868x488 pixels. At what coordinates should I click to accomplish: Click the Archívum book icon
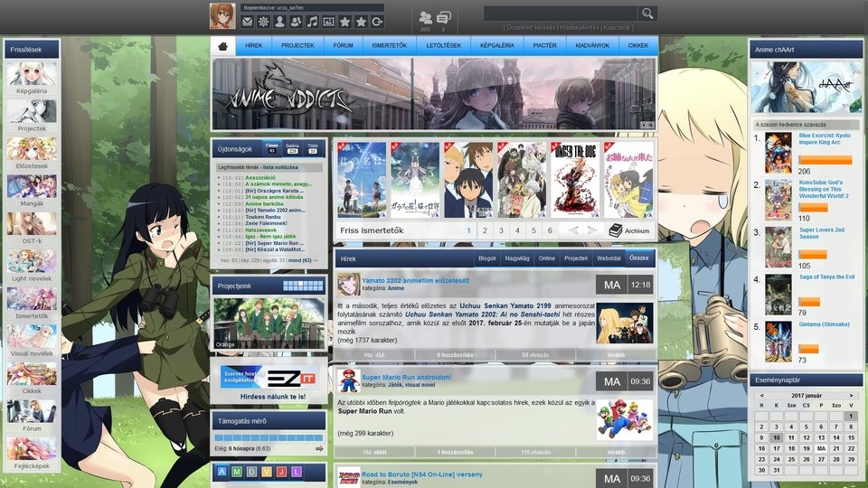(616, 230)
